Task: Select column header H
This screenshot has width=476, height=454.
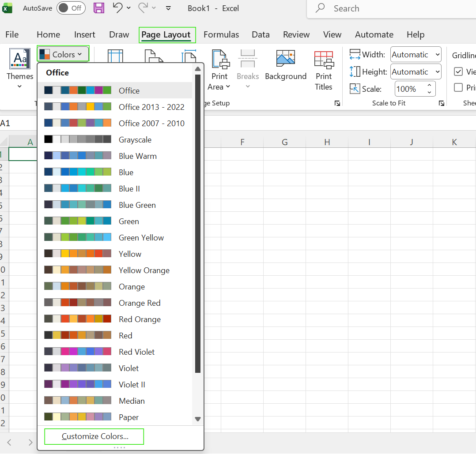Action: click(x=327, y=142)
